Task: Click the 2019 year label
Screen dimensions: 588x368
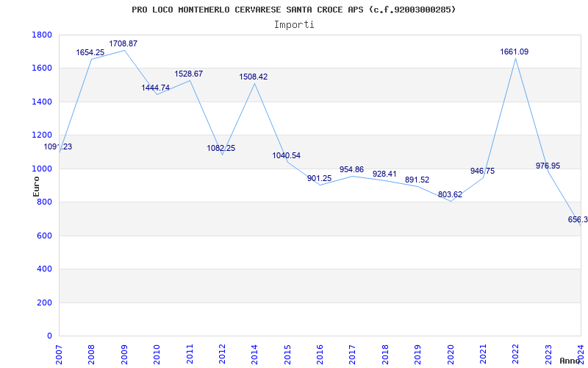Action: (418, 354)
